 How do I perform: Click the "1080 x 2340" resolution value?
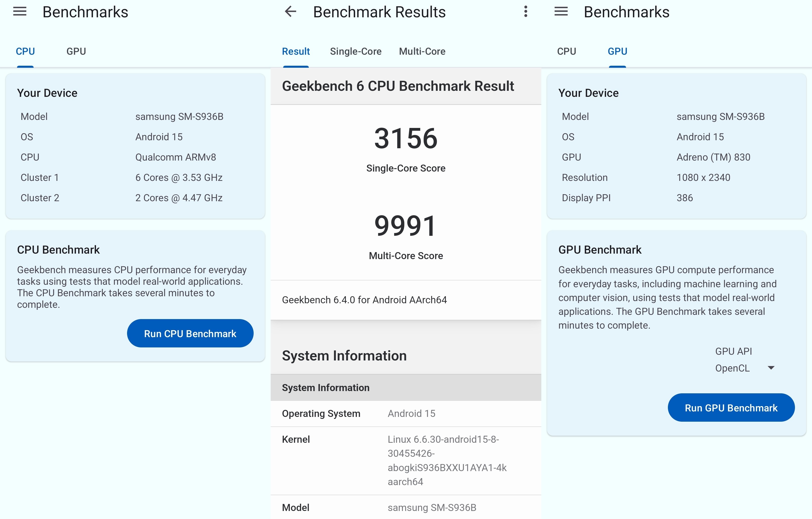pyautogui.click(x=703, y=178)
